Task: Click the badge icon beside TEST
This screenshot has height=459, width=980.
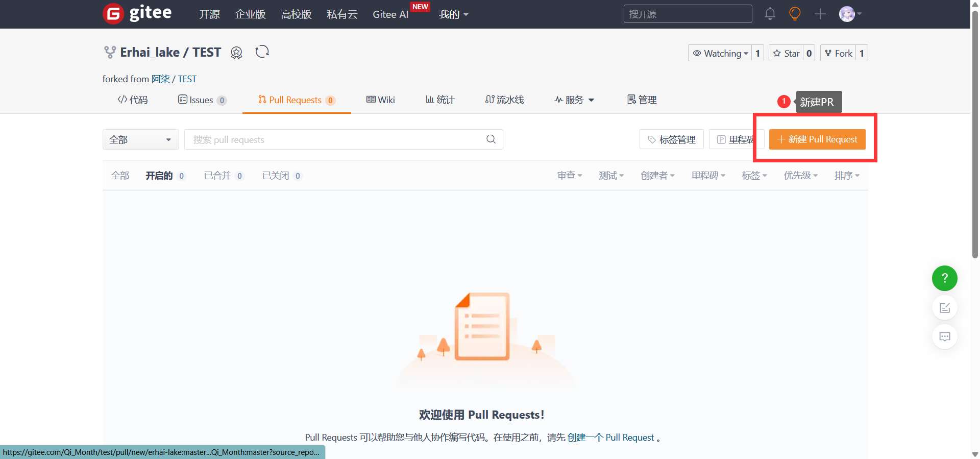Action: click(x=236, y=53)
